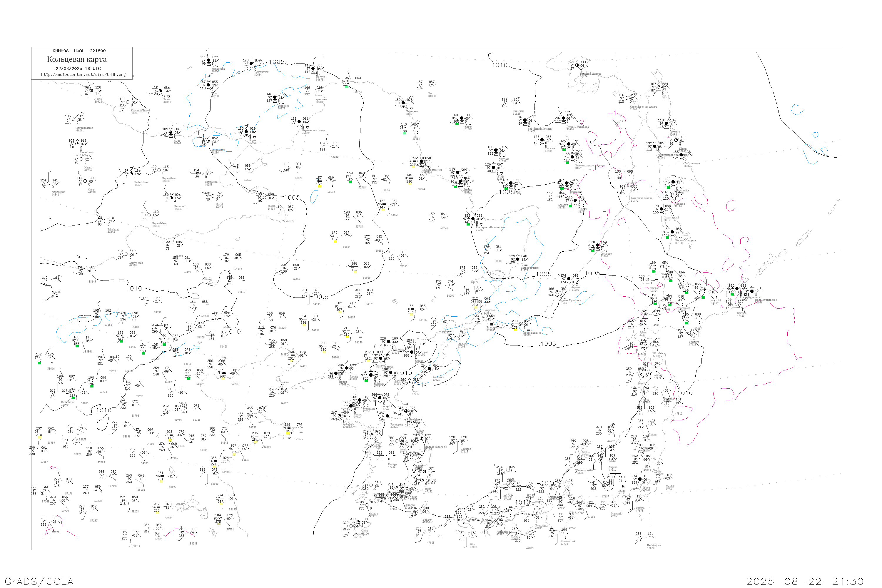Click the 22/08/2025 18 UTC date text
Screen dimensions: 882x588
point(78,69)
